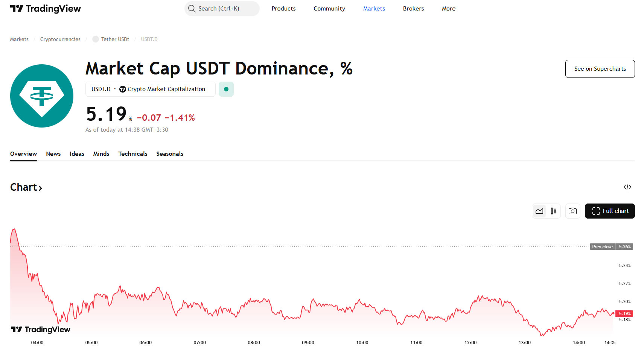The width and height of the screenshot is (644, 357).
Task: Open the Seasonals tab
Action: pyautogui.click(x=170, y=154)
